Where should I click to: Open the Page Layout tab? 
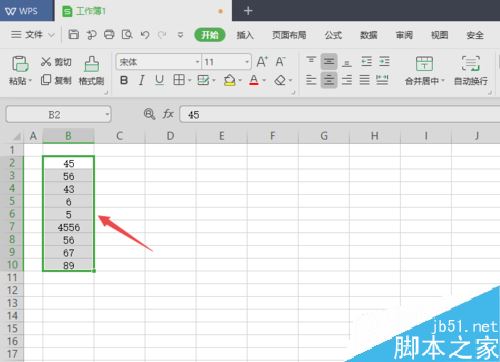pyautogui.click(x=289, y=35)
